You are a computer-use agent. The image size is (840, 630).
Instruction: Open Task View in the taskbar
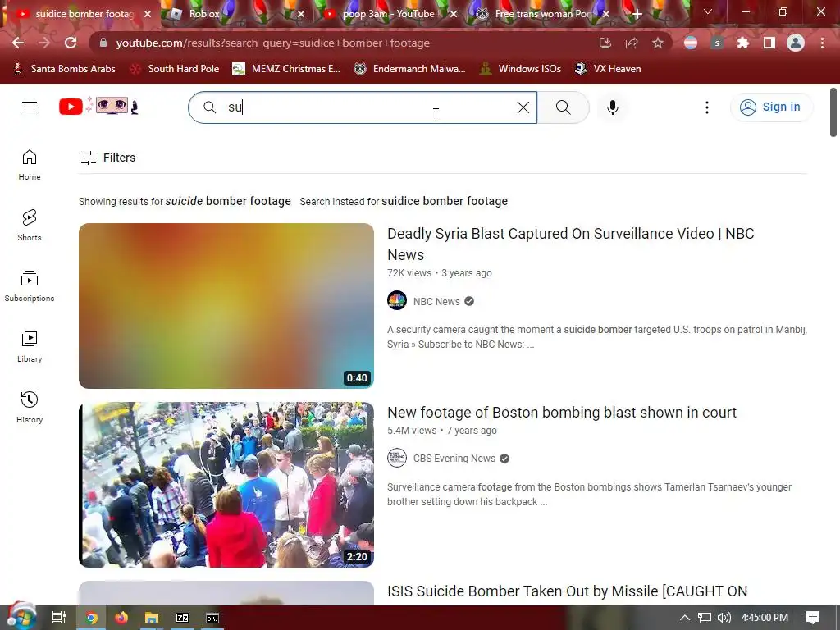click(x=59, y=618)
